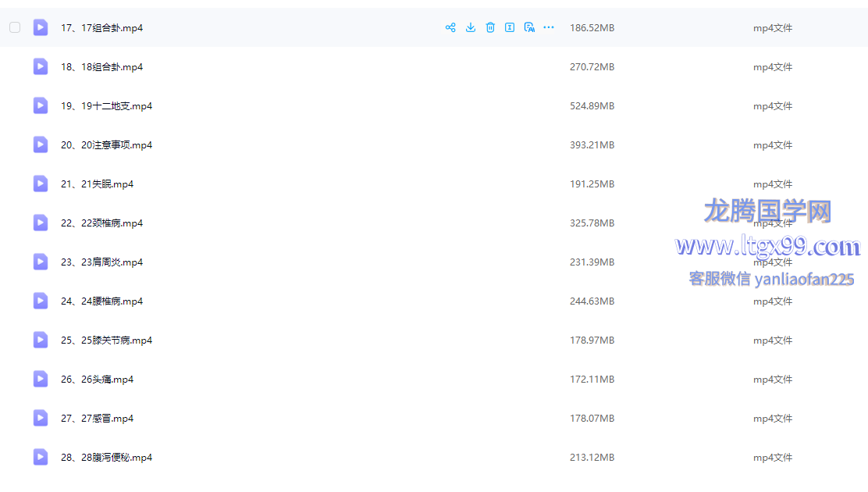The width and height of the screenshot is (868, 492).
Task: Click the video icon for 19十二地支.mp4
Action: point(41,105)
